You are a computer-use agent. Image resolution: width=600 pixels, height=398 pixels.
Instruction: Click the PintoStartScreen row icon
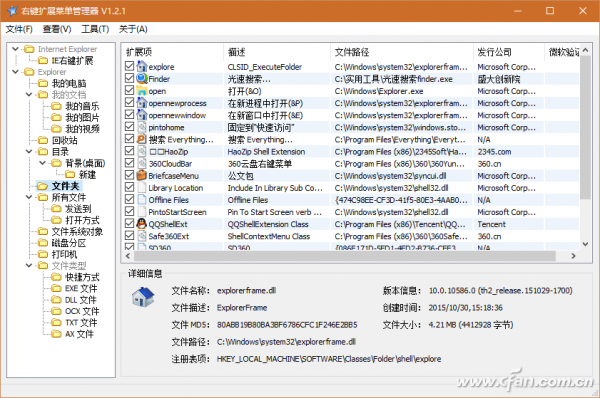(142, 212)
